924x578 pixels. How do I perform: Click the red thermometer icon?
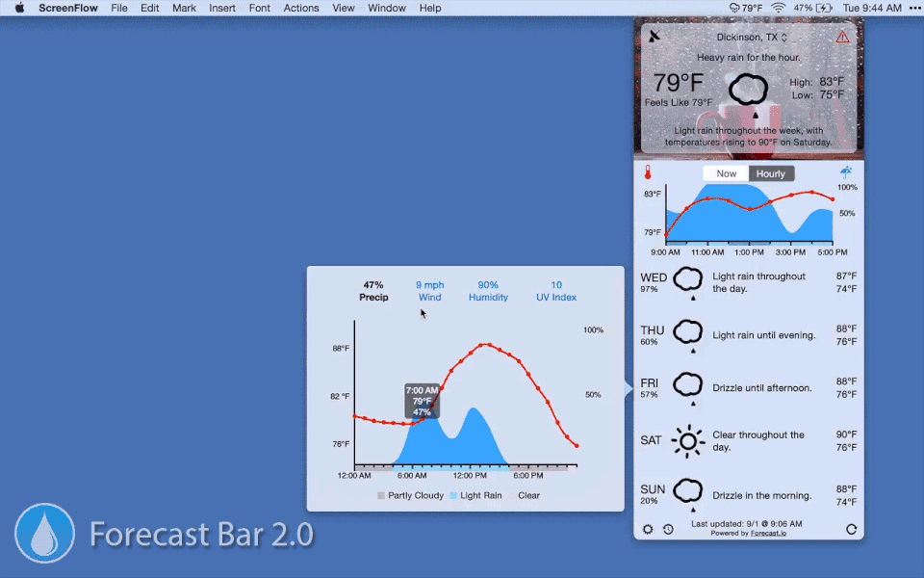coord(648,172)
